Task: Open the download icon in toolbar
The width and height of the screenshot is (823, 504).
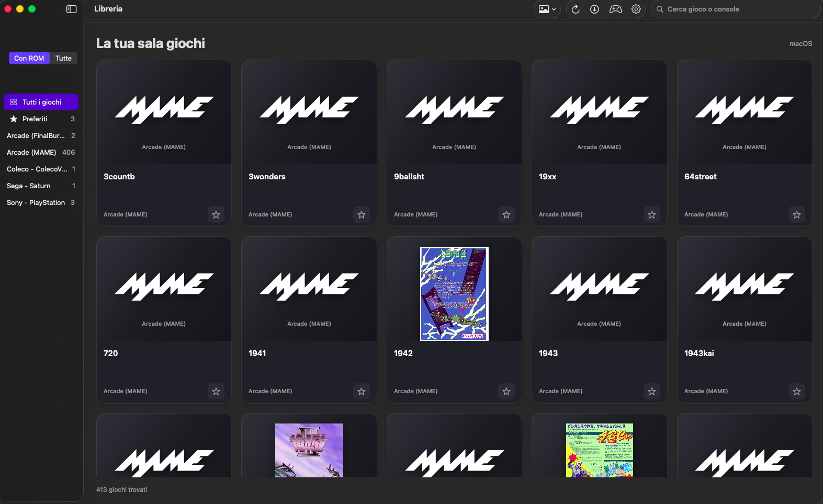Action: coord(594,9)
